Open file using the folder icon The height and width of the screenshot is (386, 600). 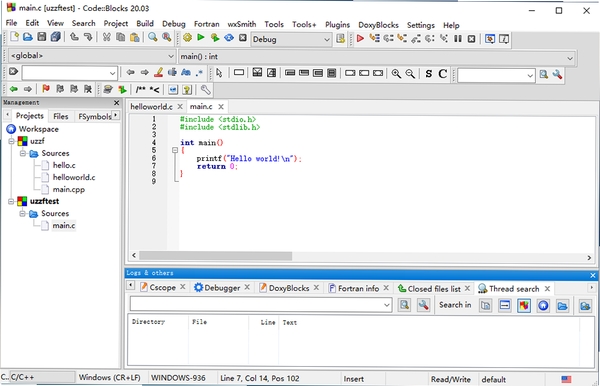pyautogui.click(x=28, y=37)
